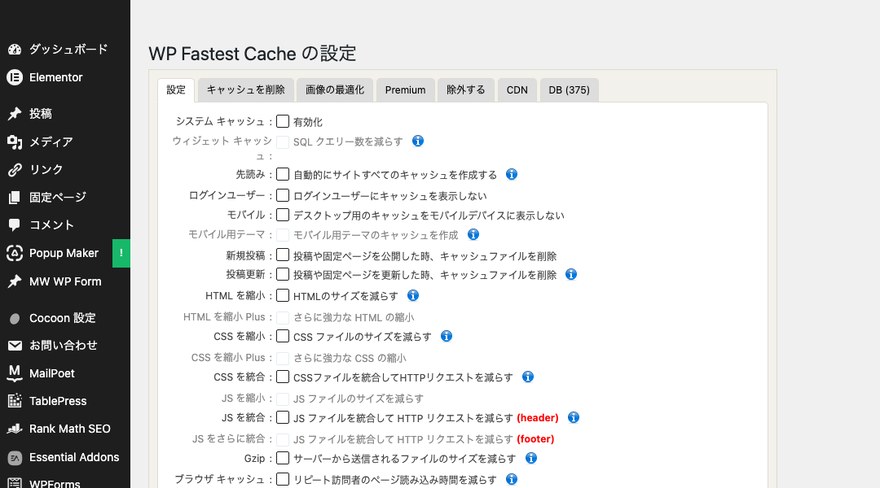880x488 pixels.
Task: Click the disabled モバイル用テーマ checkbox
Action: tap(283, 235)
